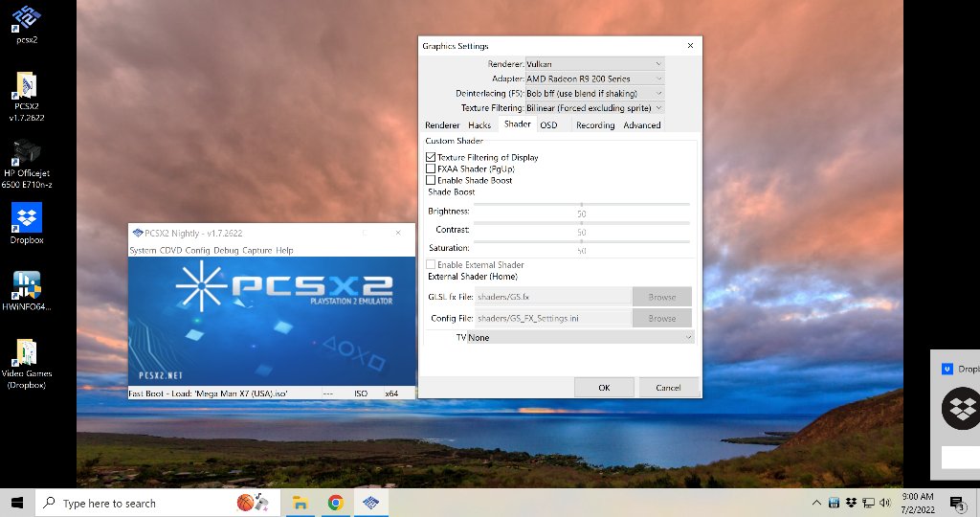980x517 pixels.
Task: Click the Config File path field
Action: coord(553,318)
